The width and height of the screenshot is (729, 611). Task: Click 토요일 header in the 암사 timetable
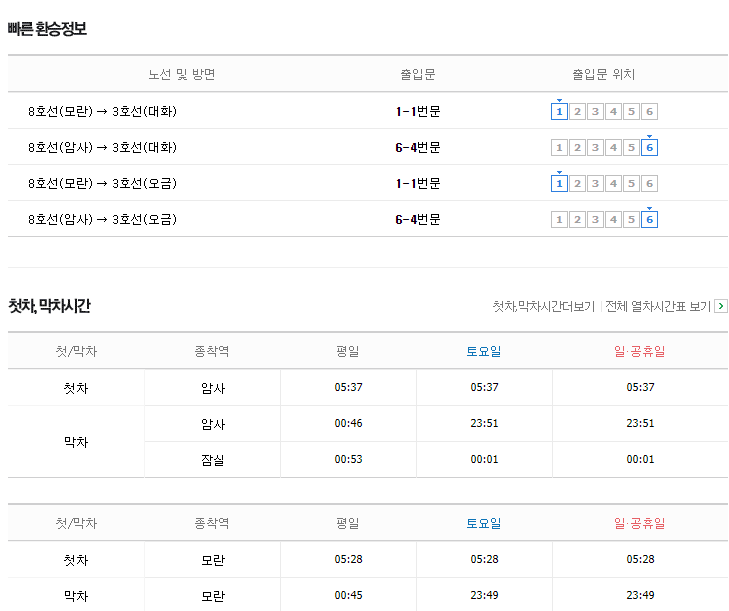coord(484,351)
